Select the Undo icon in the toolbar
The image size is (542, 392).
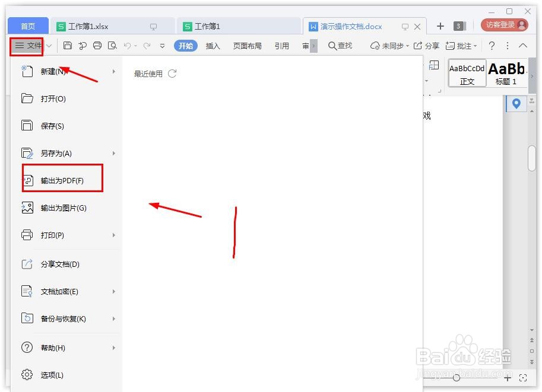coord(127,46)
